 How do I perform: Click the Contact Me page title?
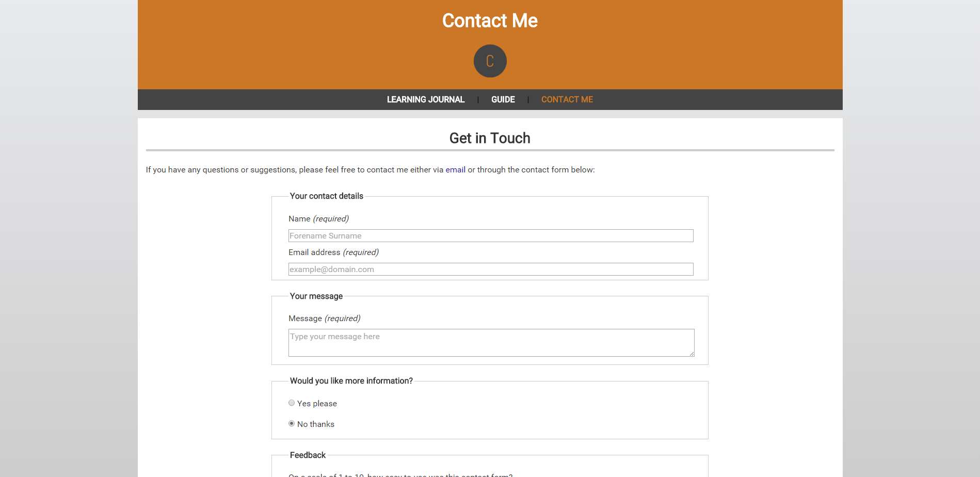(490, 21)
